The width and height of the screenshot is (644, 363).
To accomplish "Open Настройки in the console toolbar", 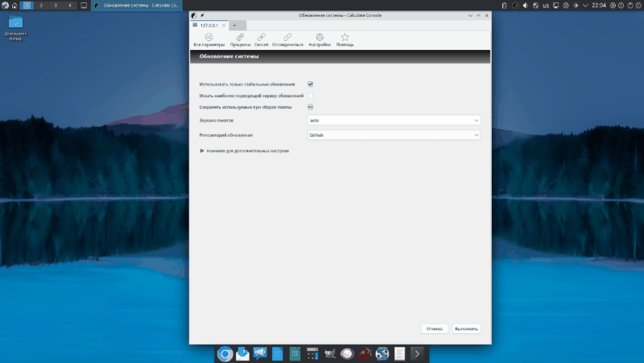I will [x=320, y=39].
